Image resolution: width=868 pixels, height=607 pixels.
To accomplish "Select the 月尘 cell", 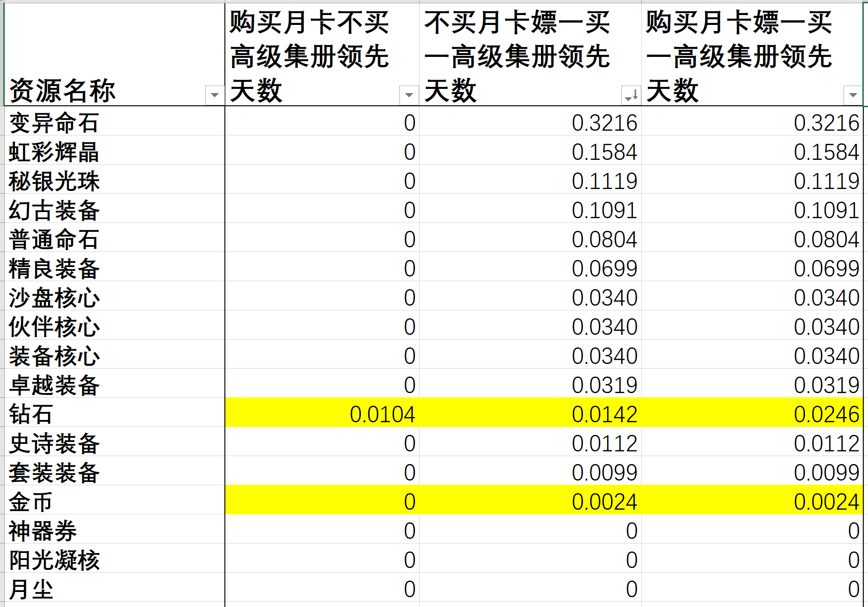I will 115,588.
